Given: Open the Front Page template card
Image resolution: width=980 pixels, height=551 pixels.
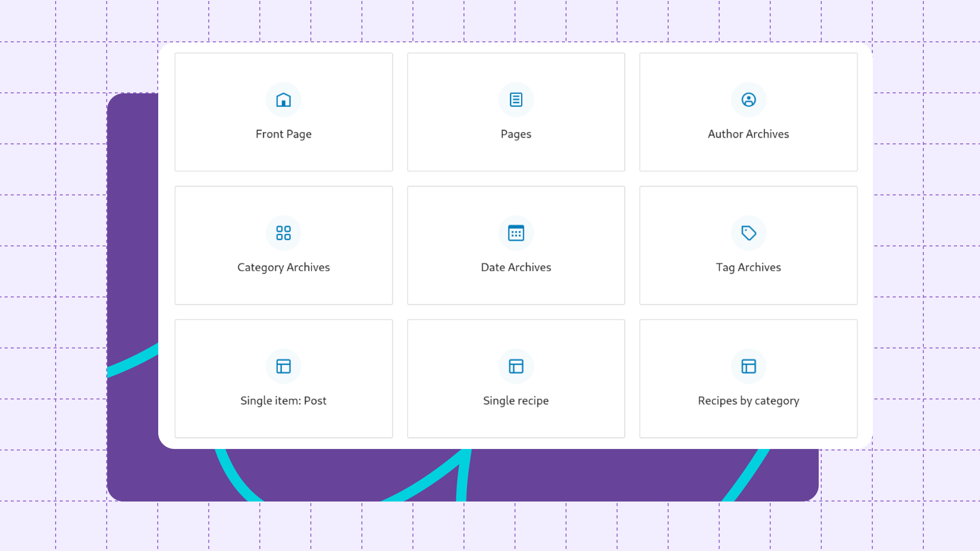Looking at the screenshot, I should [x=283, y=112].
